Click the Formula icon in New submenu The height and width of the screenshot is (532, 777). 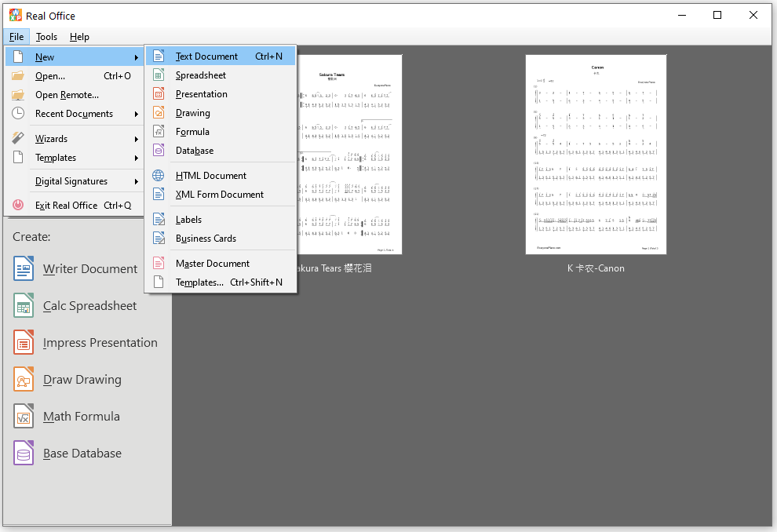[x=159, y=132]
